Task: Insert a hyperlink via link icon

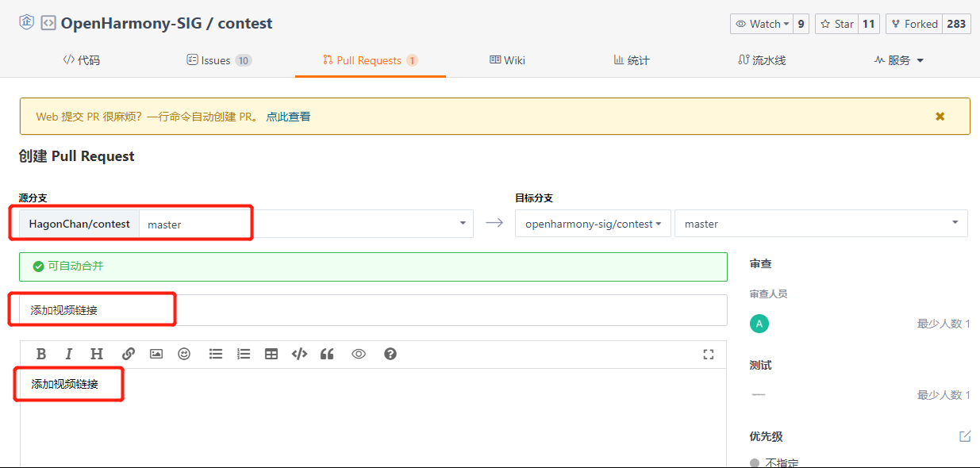Action: coord(129,355)
